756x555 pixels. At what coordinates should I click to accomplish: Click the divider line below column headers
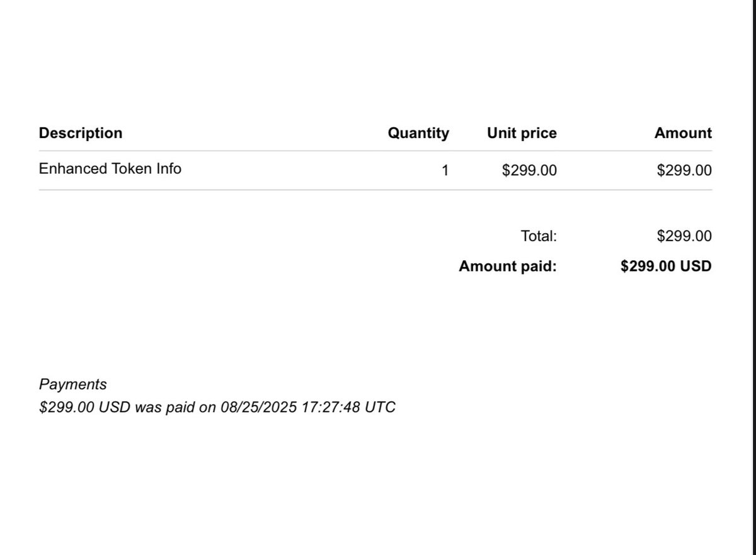tap(375, 151)
